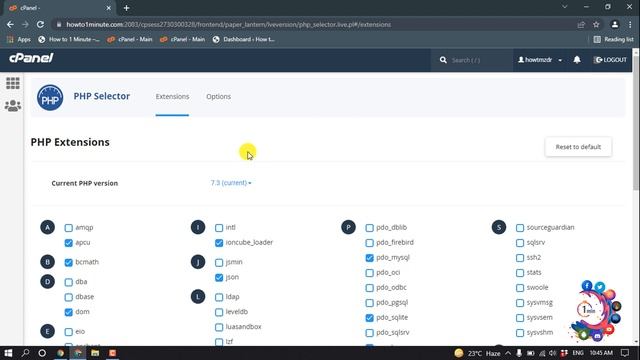Open the Chrome profile icon
640x360 pixels.
[615, 24]
